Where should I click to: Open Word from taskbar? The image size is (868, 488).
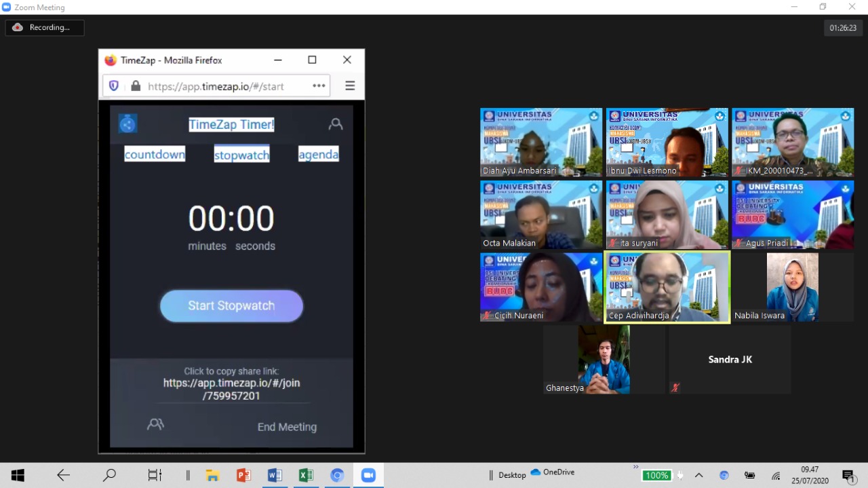(275, 476)
